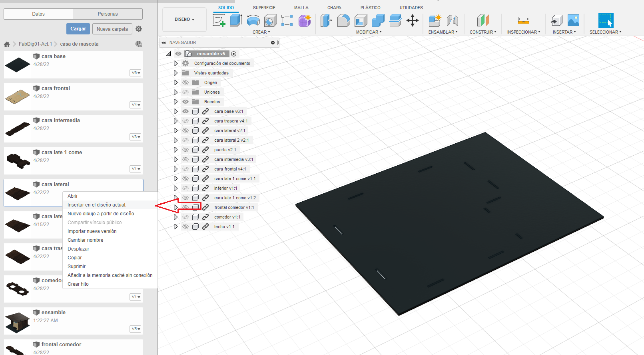This screenshot has height=355, width=644.
Task: Activate the Press Pull tool
Action: [x=326, y=20]
